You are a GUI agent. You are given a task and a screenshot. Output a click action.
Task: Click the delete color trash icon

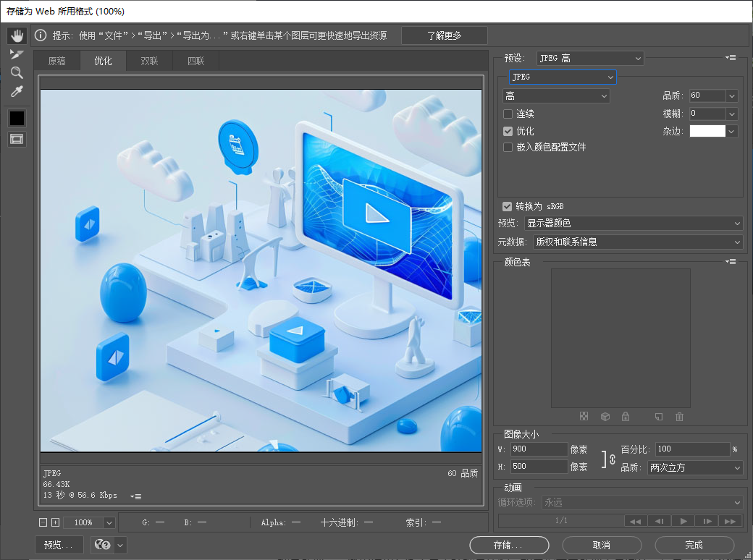pos(679,416)
